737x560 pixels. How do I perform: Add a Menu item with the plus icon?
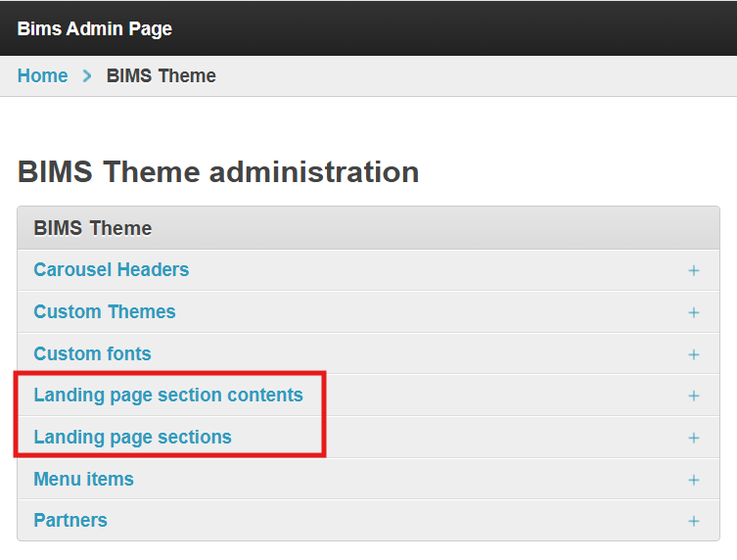pos(694,480)
